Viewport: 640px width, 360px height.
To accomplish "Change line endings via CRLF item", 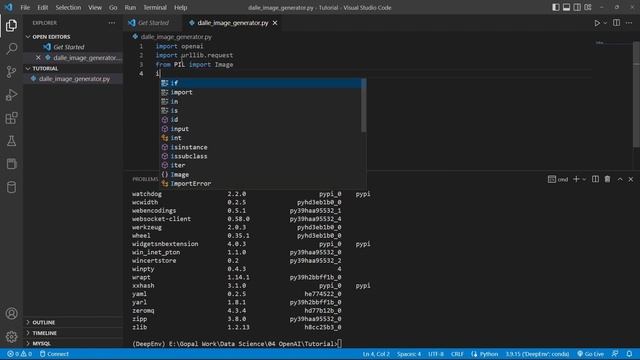I will click(x=457, y=354).
